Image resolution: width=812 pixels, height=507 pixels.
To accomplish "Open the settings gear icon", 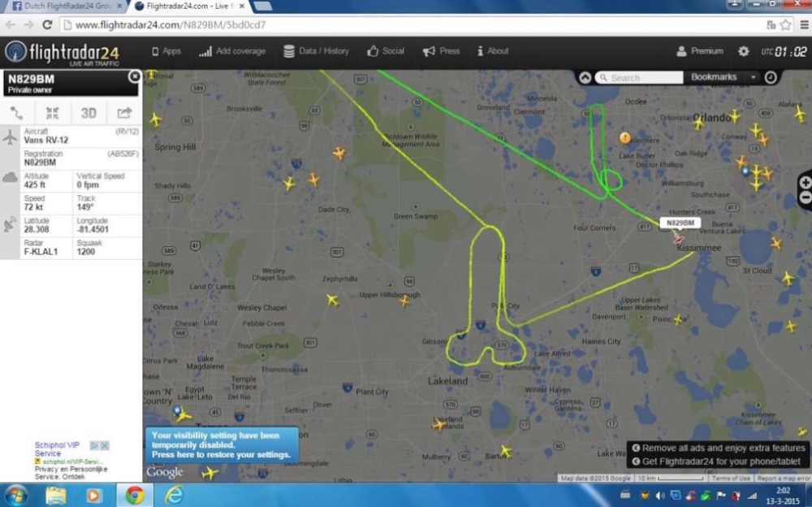I will click(743, 51).
